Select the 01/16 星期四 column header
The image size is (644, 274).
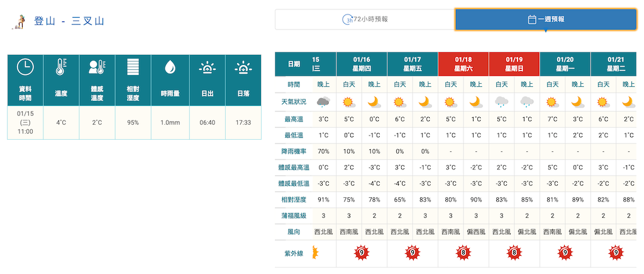pos(362,64)
